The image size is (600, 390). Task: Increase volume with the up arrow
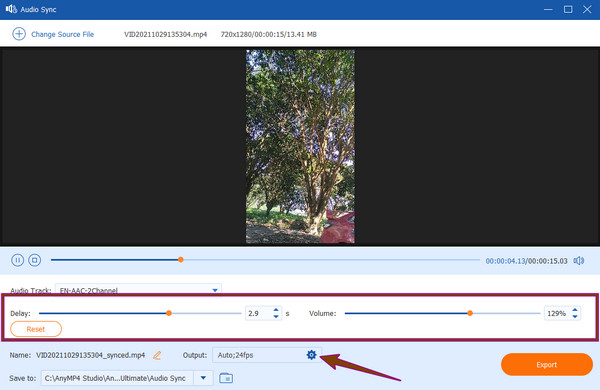tap(575, 310)
